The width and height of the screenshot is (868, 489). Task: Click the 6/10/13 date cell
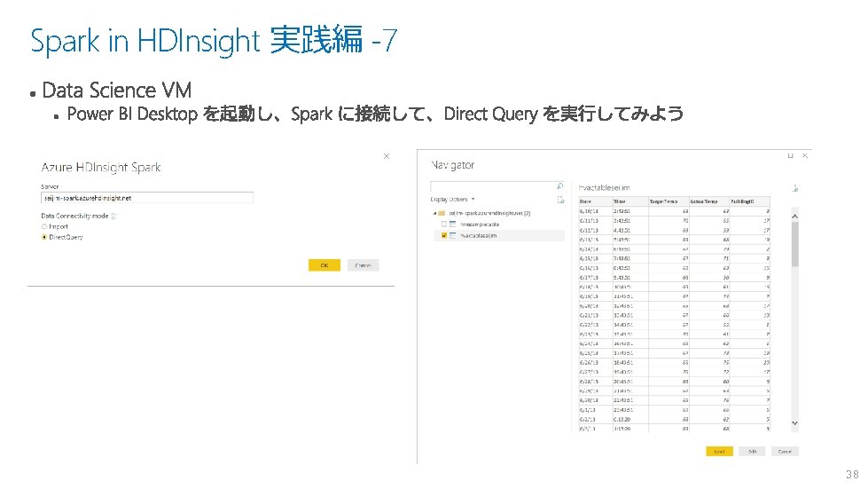pyautogui.click(x=595, y=211)
